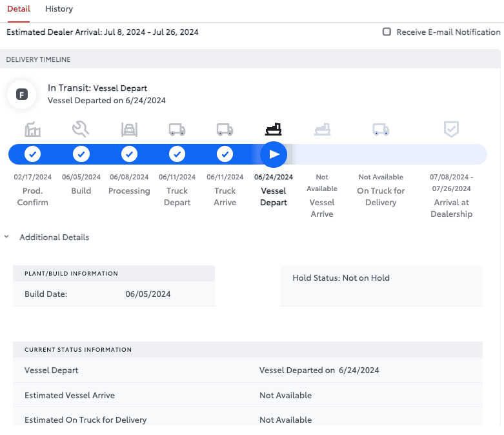504x435 pixels.
Task: Click the Vessel Arrive step label
Action: pyautogui.click(x=322, y=208)
